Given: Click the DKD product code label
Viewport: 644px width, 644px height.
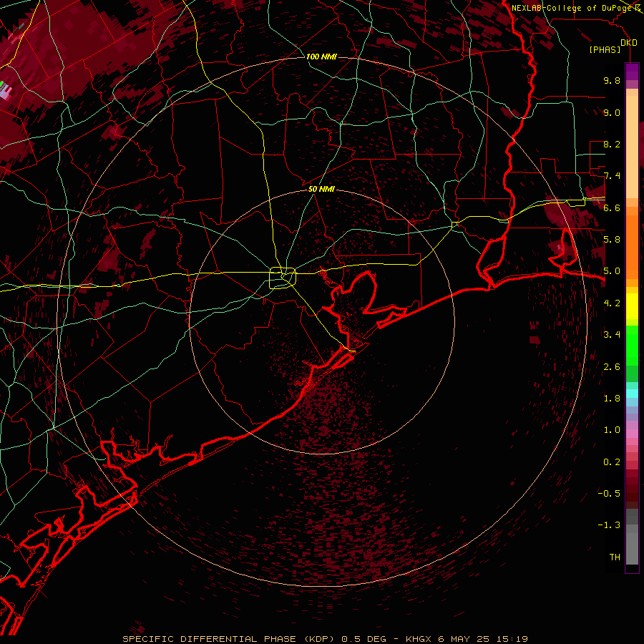Looking at the screenshot, I should tap(629, 43).
